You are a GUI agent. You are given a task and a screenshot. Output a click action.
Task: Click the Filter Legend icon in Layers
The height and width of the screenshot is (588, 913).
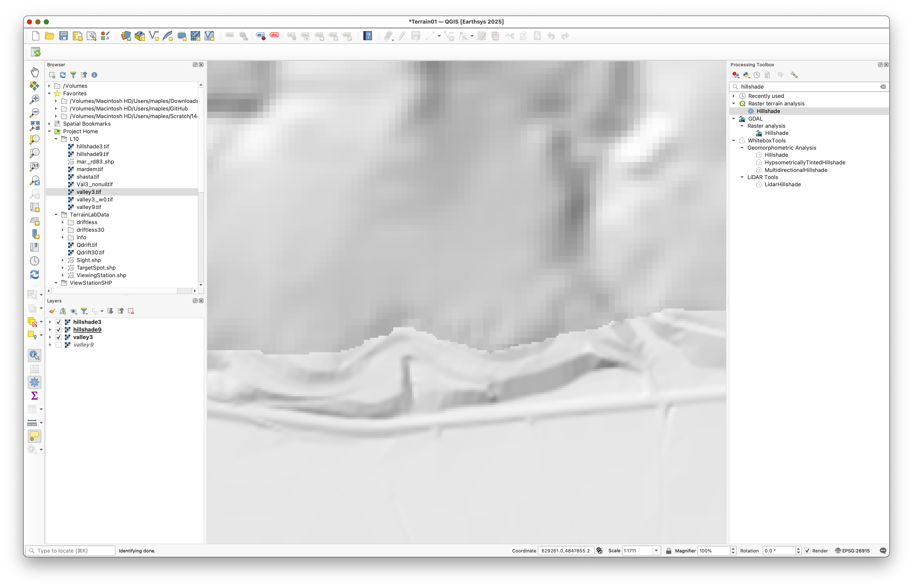[84, 311]
